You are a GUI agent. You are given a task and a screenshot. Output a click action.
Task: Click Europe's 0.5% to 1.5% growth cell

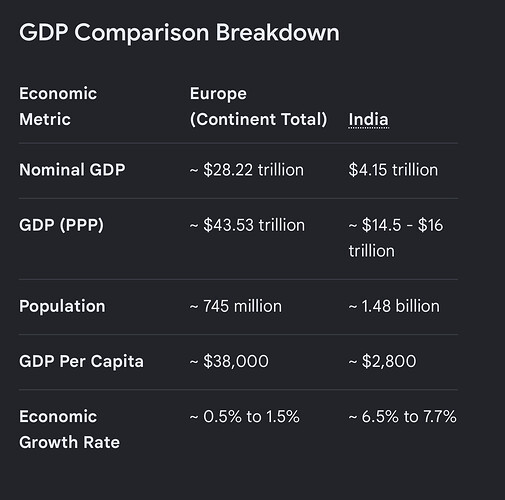point(245,417)
